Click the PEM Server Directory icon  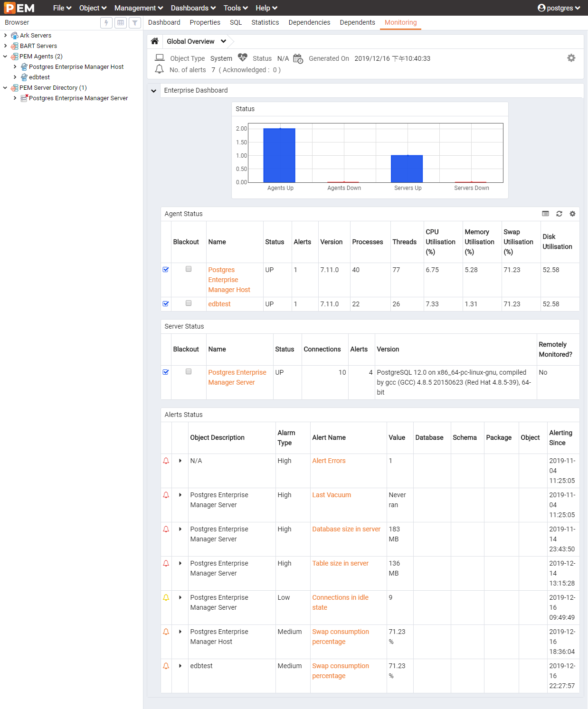(15, 88)
